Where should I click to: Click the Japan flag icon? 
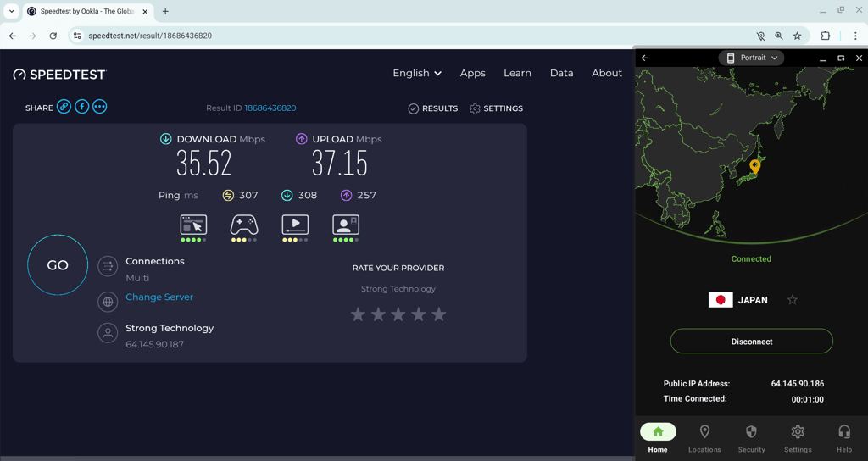(721, 299)
